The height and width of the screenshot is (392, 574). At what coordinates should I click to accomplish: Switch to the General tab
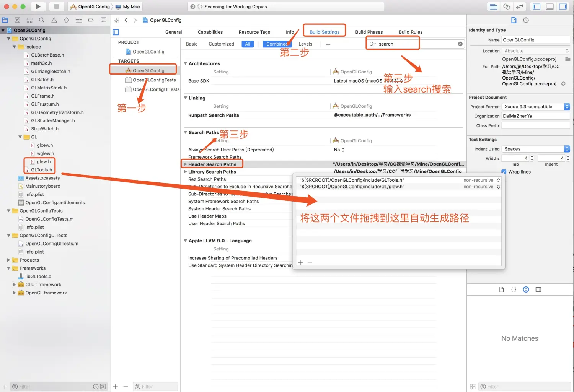click(x=174, y=32)
